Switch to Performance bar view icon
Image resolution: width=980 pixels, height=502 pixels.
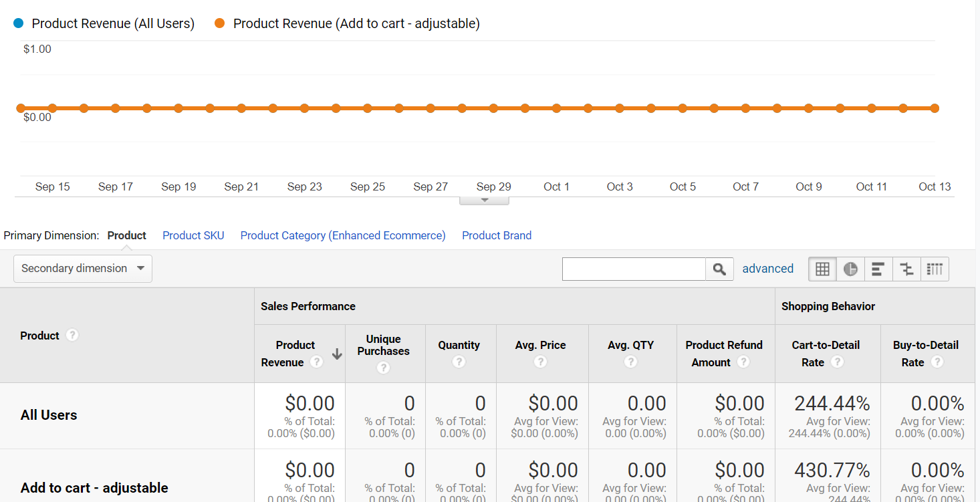(x=878, y=269)
